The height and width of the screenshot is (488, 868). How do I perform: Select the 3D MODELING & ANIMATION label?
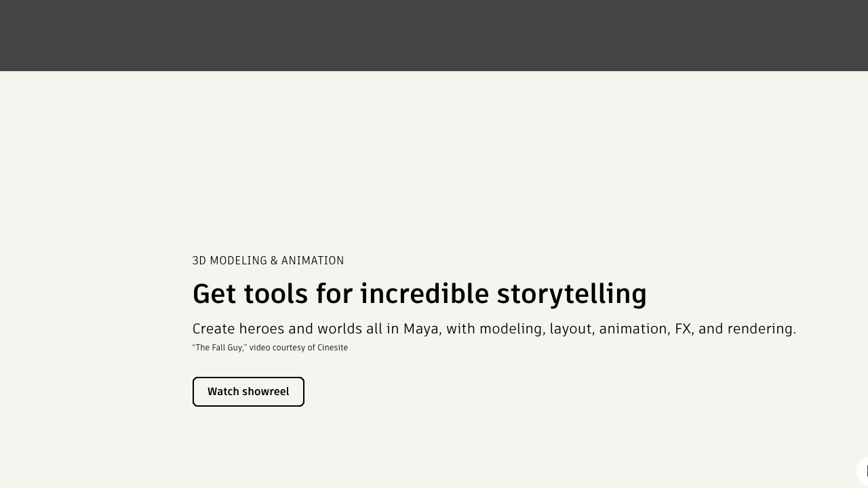[268, 261]
